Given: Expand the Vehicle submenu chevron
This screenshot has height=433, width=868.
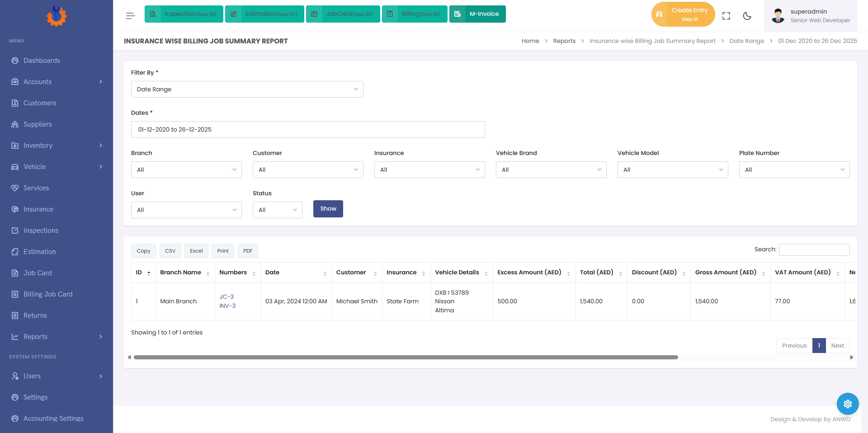Looking at the screenshot, I should click(x=101, y=167).
